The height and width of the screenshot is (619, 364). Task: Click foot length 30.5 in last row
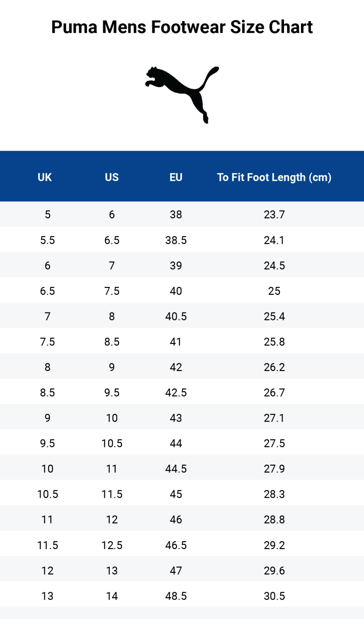click(274, 596)
